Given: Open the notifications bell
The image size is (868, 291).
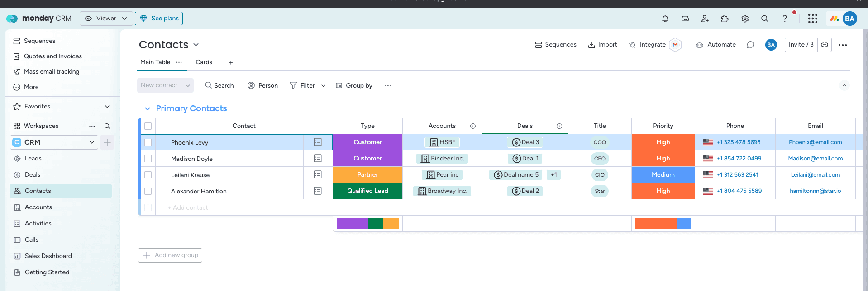Looking at the screenshot, I should click(x=665, y=19).
